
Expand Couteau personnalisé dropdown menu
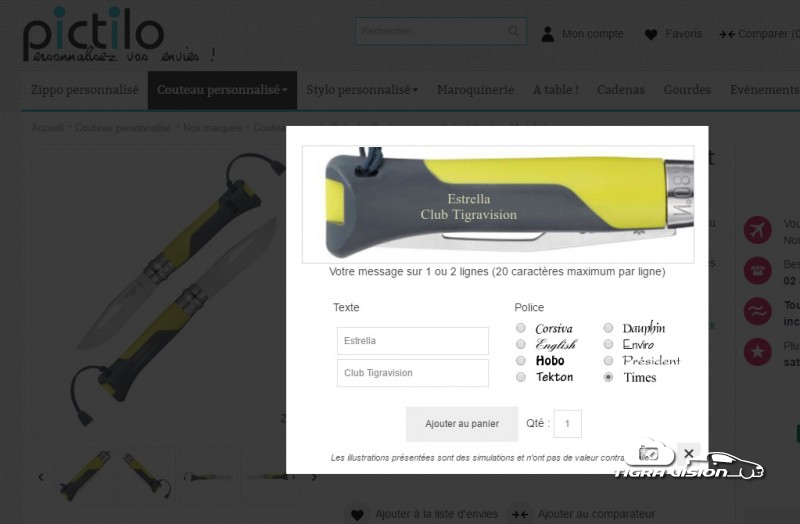pos(222,90)
